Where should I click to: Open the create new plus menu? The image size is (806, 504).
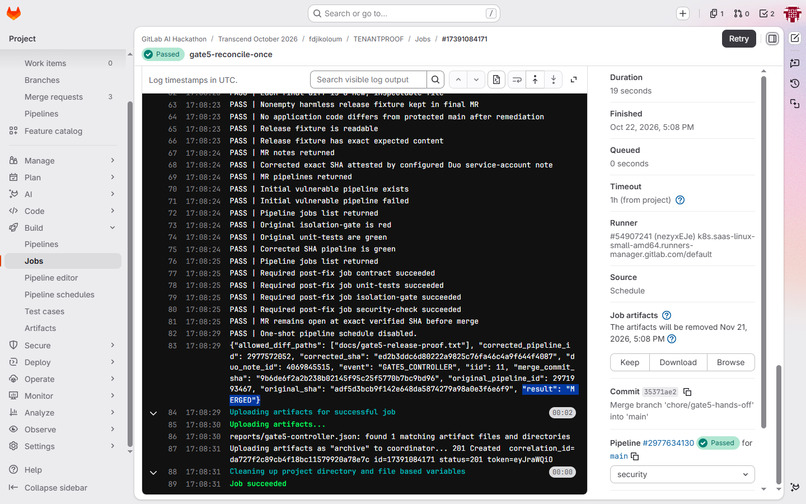683,13
